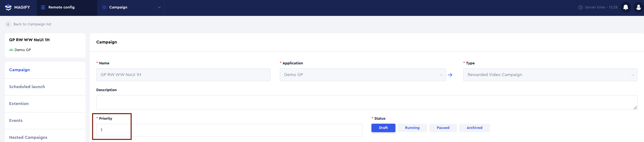The width and height of the screenshot is (644, 142).
Task: Switch to Scheduled launch section
Action: point(27,87)
